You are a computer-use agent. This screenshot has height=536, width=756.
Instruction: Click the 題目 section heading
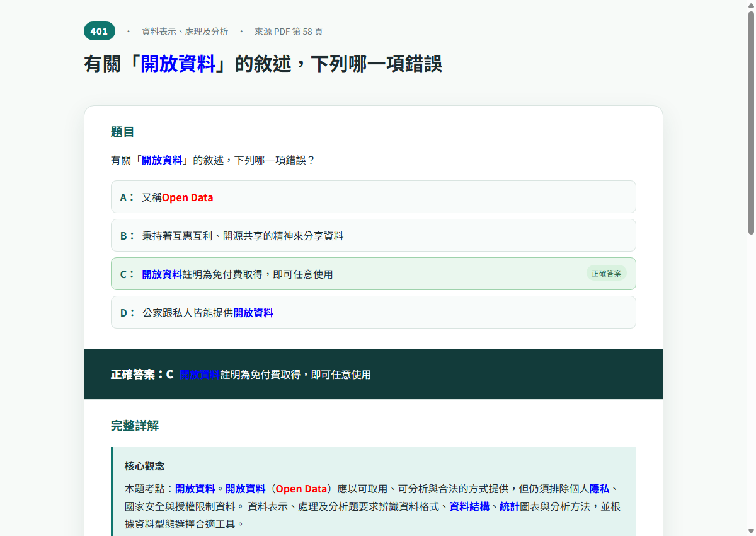tap(123, 132)
